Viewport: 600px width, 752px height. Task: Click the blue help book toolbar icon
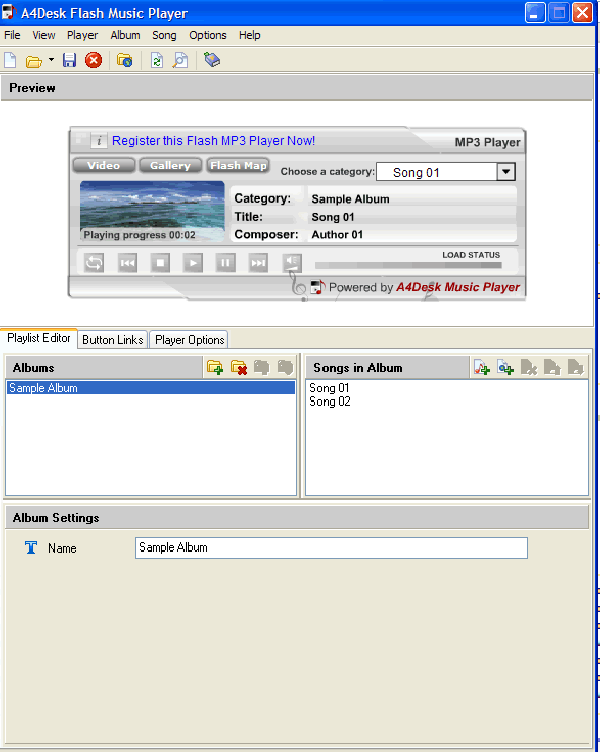(212, 60)
